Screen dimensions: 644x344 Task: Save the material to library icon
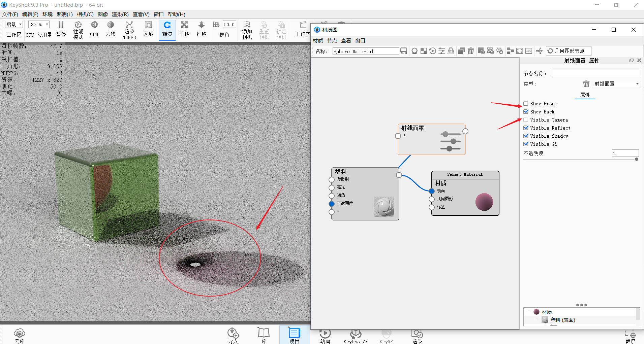(404, 51)
